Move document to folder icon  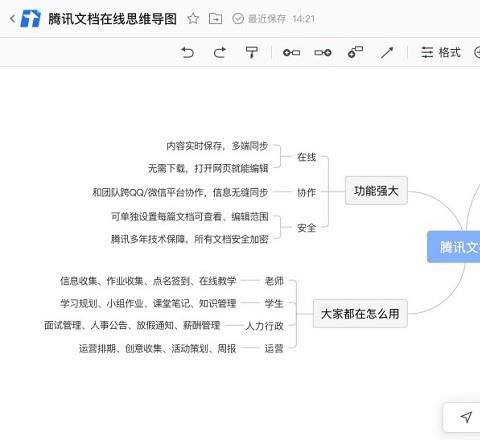pyautogui.click(x=215, y=19)
